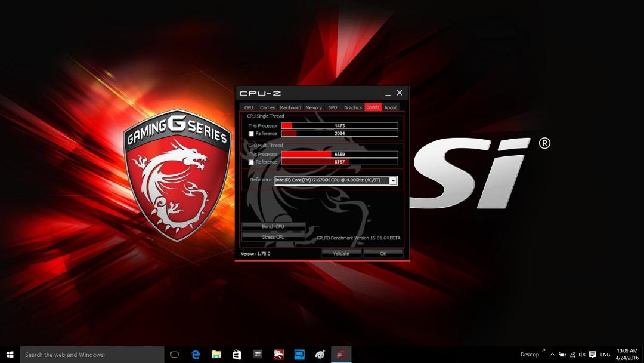Switch to the Graphics tab

353,107
